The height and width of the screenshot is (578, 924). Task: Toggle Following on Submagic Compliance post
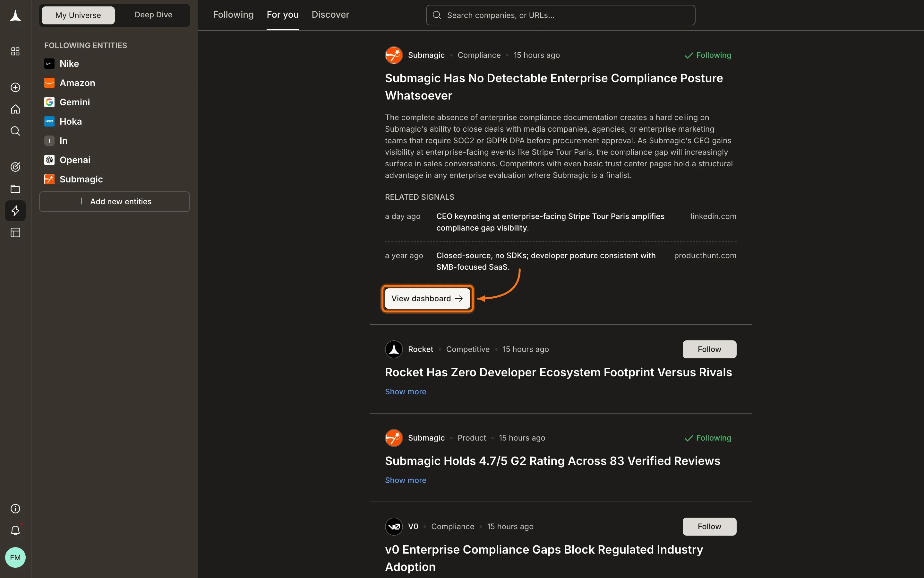[708, 55]
